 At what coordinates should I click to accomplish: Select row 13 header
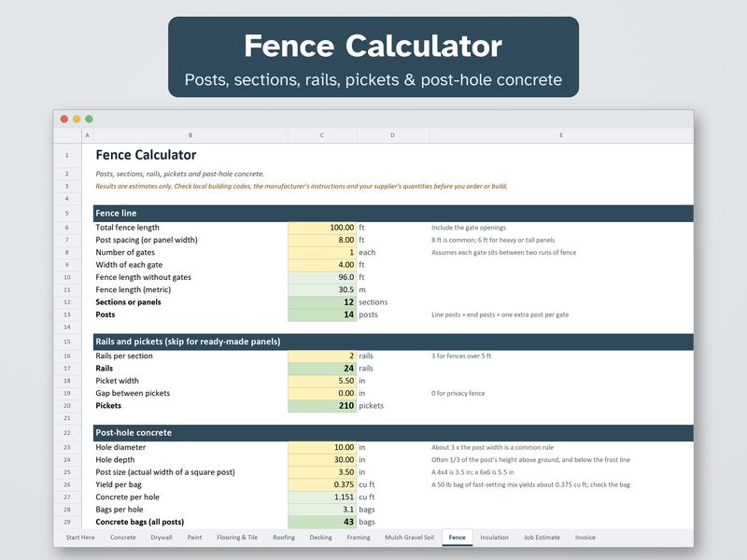click(x=67, y=315)
